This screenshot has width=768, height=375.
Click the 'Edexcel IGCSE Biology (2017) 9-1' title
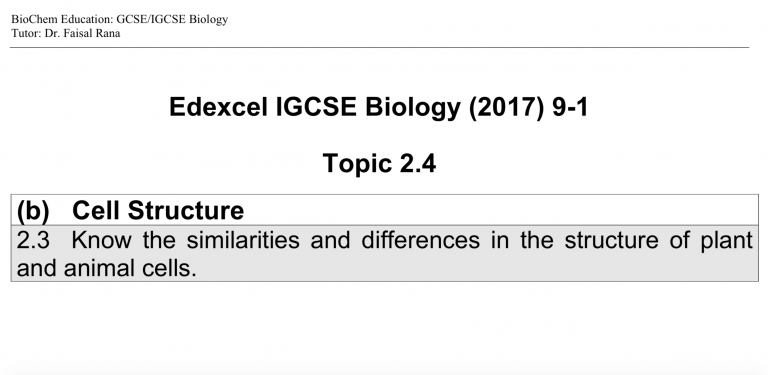pyautogui.click(x=379, y=107)
